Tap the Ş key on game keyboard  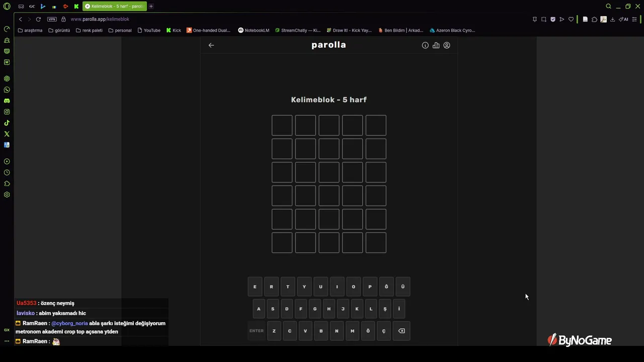385,309
